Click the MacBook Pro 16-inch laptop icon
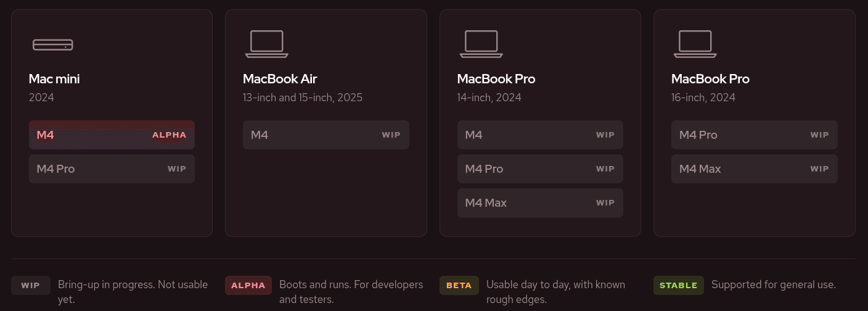The width and height of the screenshot is (868, 311). [695, 44]
